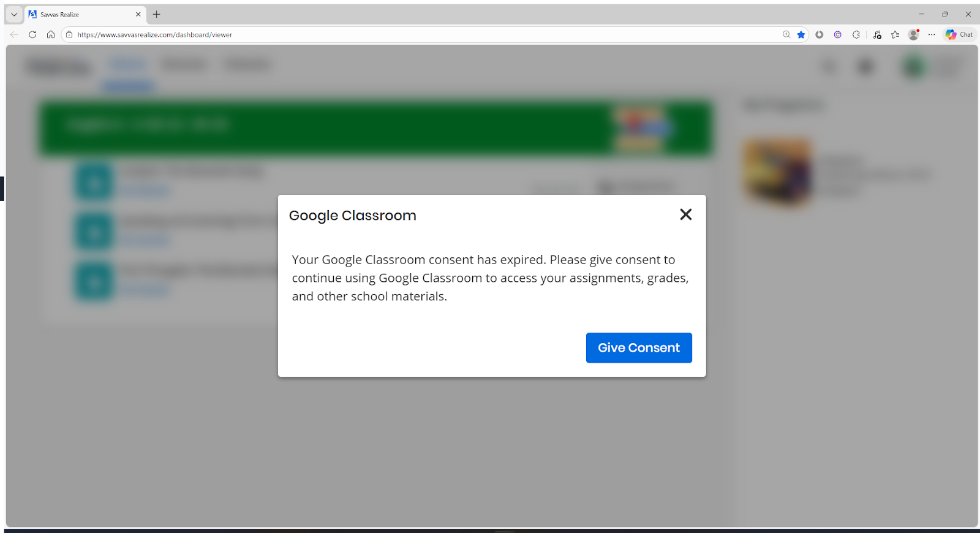
Task: Open the Copilot Chat button
Action: [x=959, y=35]
